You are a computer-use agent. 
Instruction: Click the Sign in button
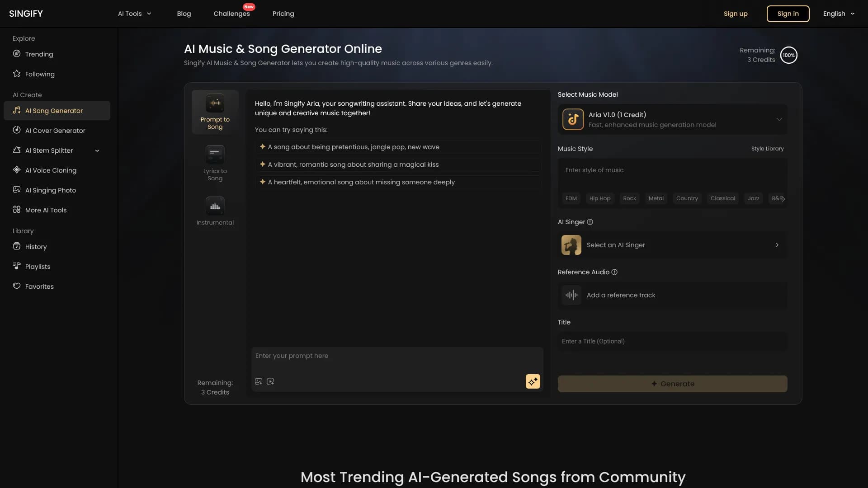pos(788,14)
